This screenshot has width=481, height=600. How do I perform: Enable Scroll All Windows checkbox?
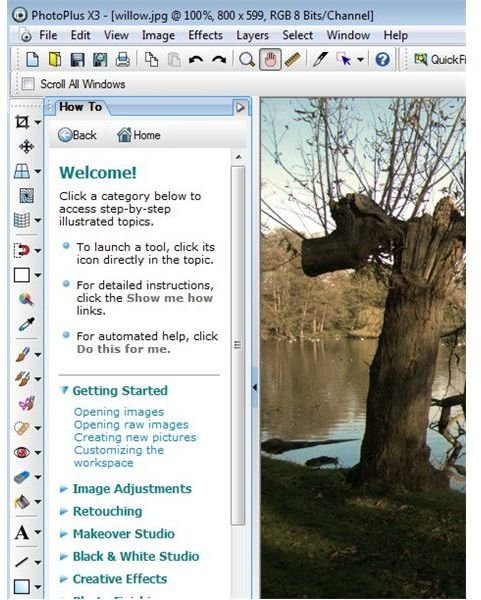click(28, 84)
